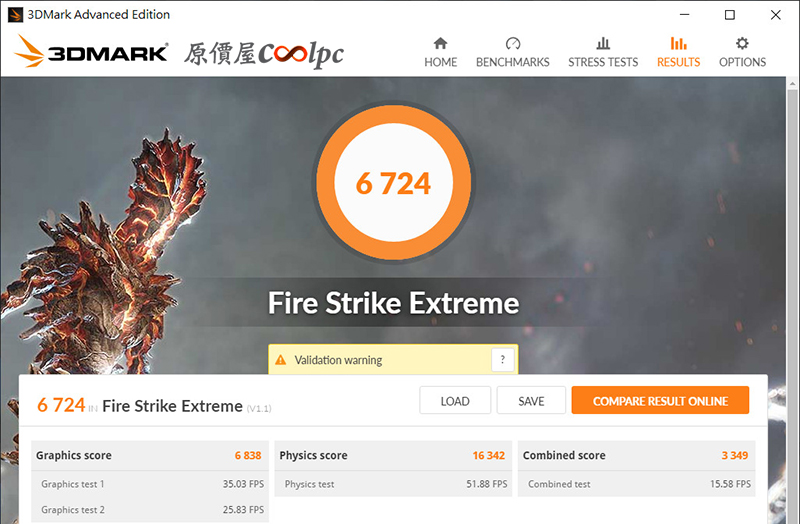800x524 pixels.
Task: Click the LOAD button
Action: (x=455, y=401)
